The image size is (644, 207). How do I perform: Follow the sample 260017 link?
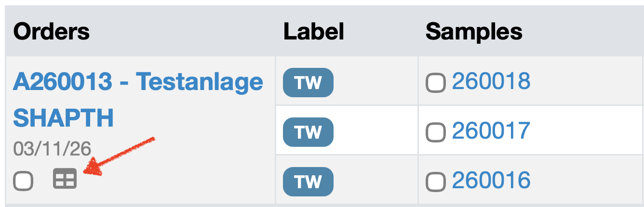(491, 130)
